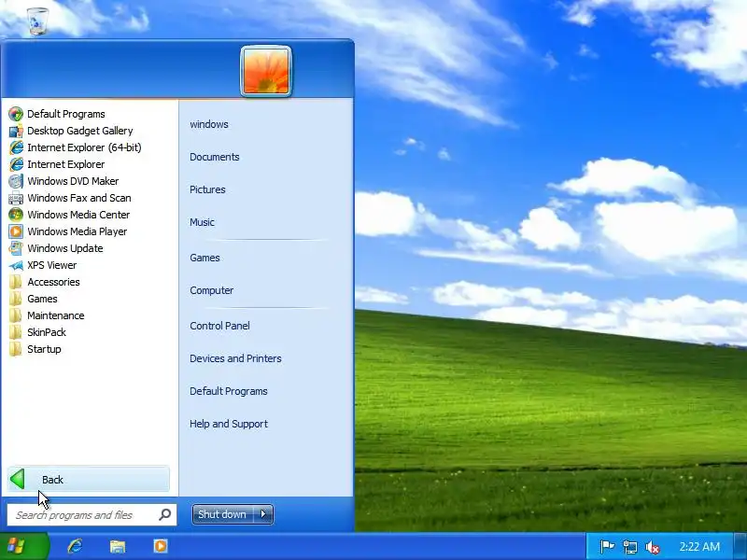Open the Recycle Bin on desktop
This screenshot has width=747, height=560.
(37, 21)
